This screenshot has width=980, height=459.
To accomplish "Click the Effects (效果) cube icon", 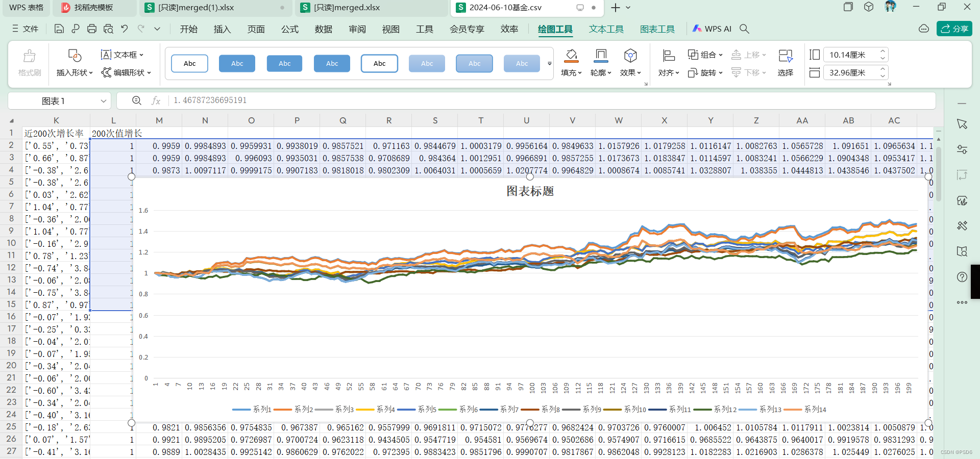I will coord(630,55).
